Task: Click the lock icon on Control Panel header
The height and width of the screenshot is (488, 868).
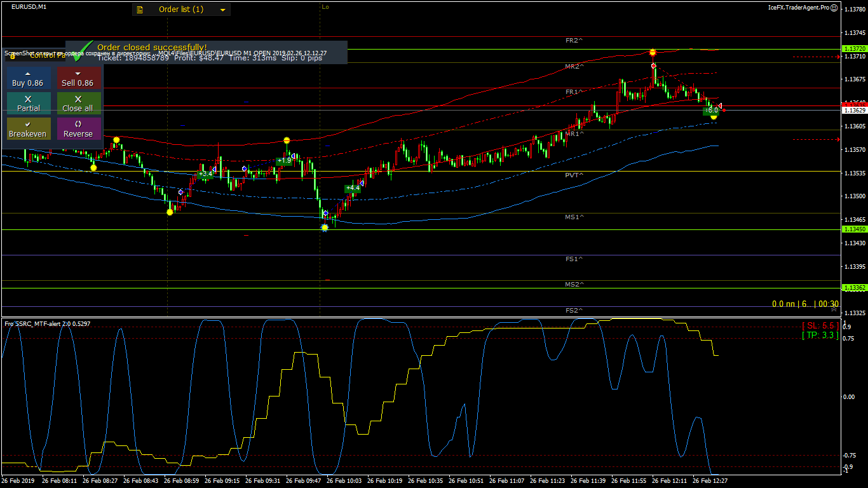Action: [12, 56]
